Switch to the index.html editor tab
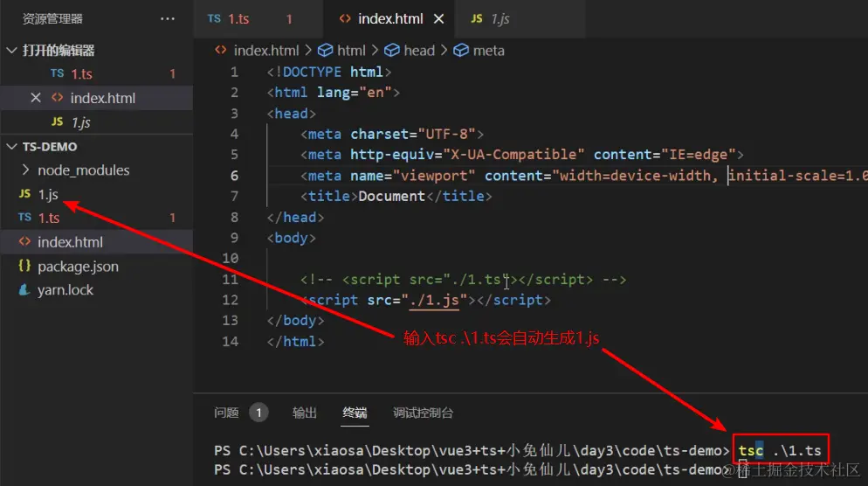The height and width of the screenshot is (486, 868). click(389, 19)
